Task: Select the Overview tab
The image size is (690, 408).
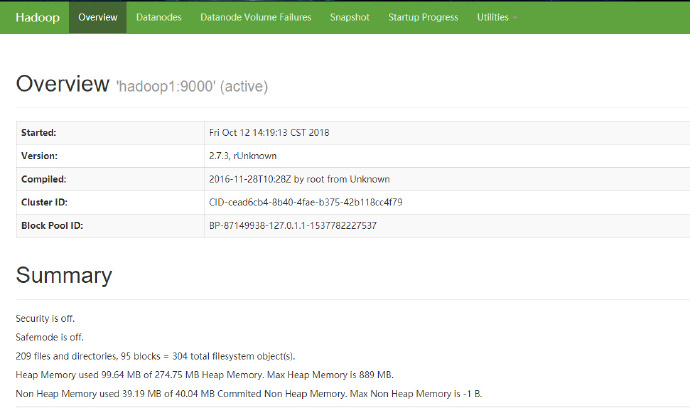Action: click(98, 17)
